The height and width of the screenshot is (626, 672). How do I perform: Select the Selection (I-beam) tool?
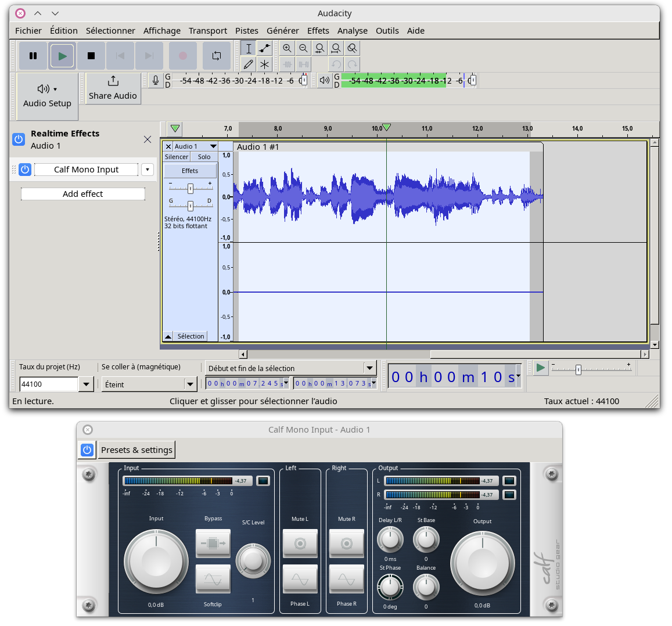(x=248, y=48)
